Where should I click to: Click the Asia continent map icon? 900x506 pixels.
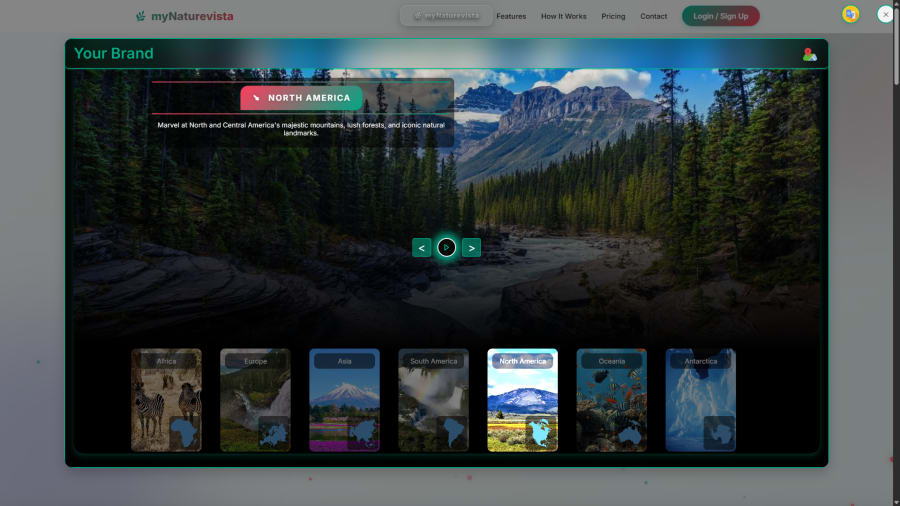tap(362, 433)
